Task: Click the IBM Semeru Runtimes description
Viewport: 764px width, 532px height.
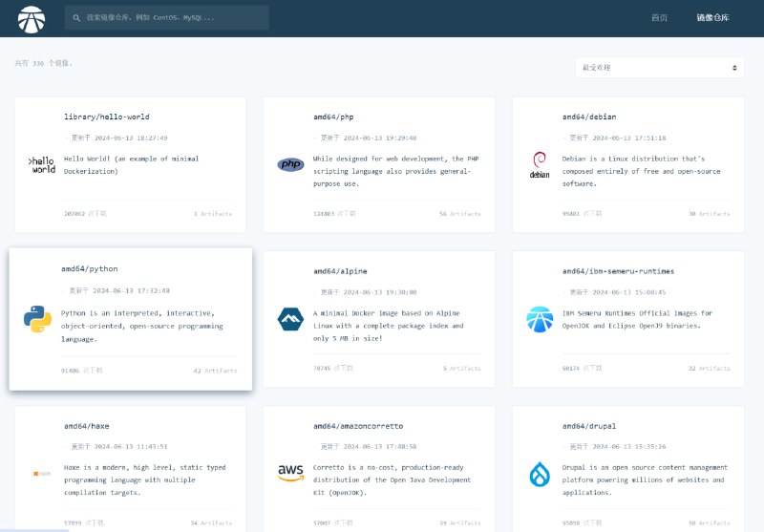Action: pyautogui.click(x=637, y=320)
